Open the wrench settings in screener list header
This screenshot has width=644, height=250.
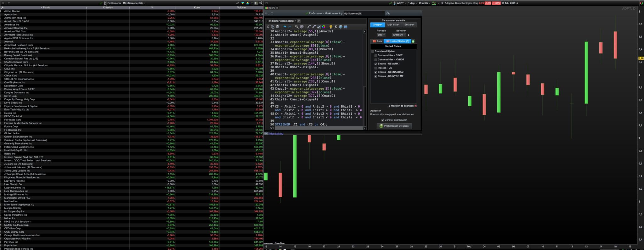point(237,3)
